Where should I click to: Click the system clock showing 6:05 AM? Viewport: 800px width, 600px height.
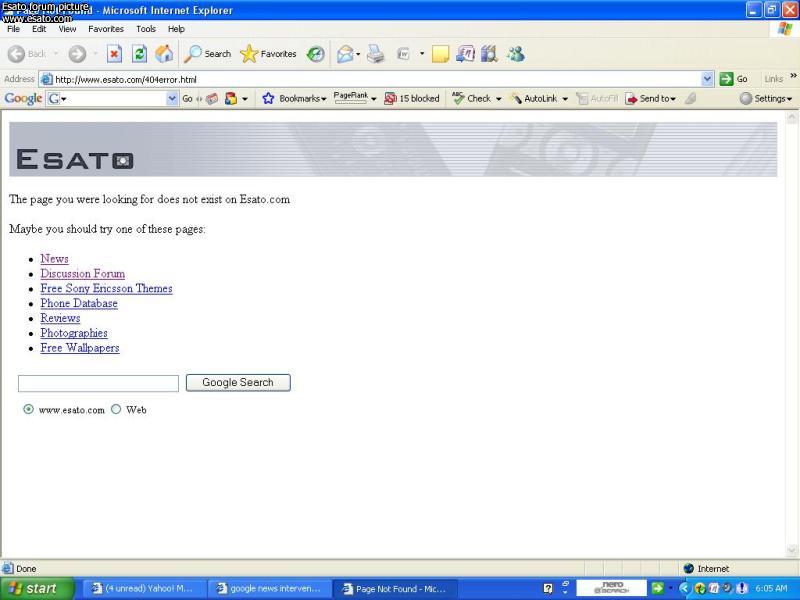771,588
